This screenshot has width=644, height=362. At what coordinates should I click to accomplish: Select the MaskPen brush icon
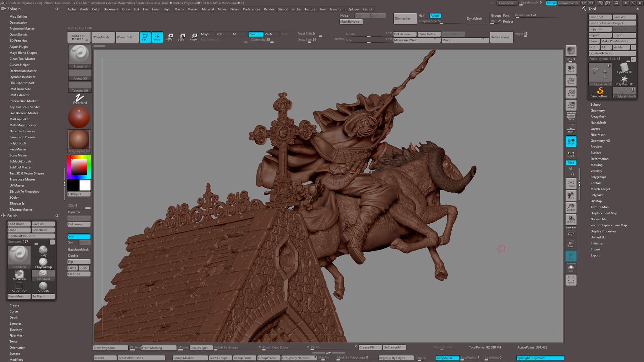coord(19,275)
